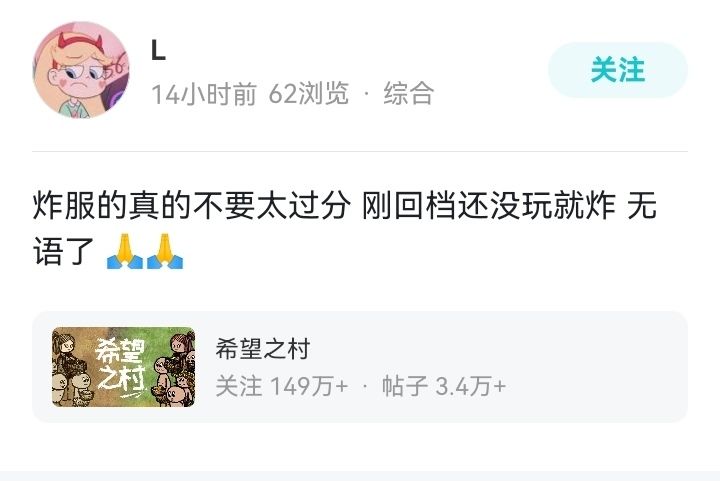
Task: Open profile via username L
Action: coord(158,50)
